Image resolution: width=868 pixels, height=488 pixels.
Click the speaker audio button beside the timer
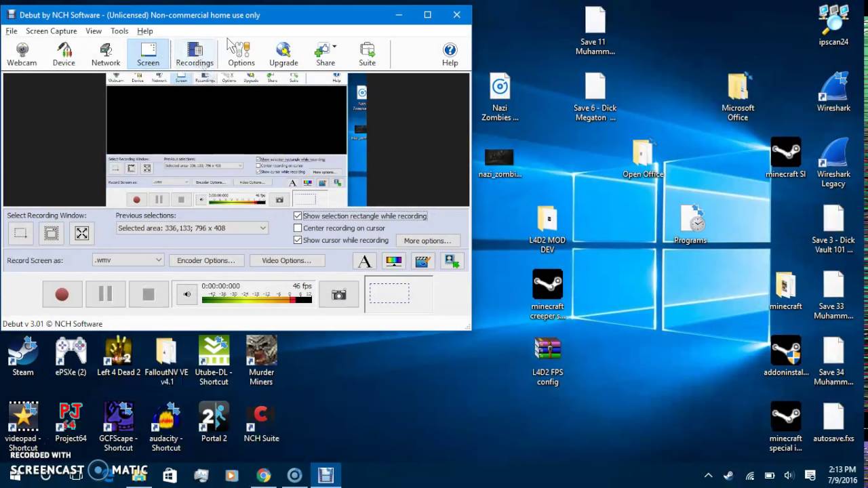186,294
